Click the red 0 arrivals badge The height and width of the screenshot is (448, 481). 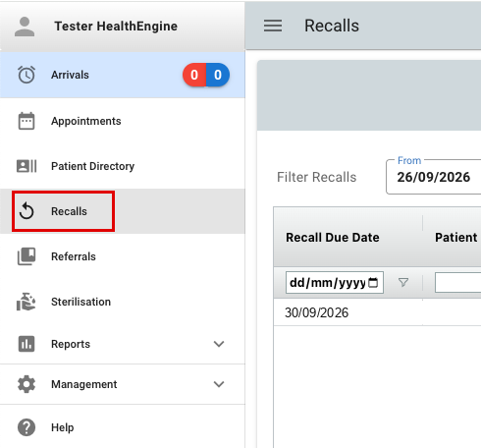click(x=194, y=75)
